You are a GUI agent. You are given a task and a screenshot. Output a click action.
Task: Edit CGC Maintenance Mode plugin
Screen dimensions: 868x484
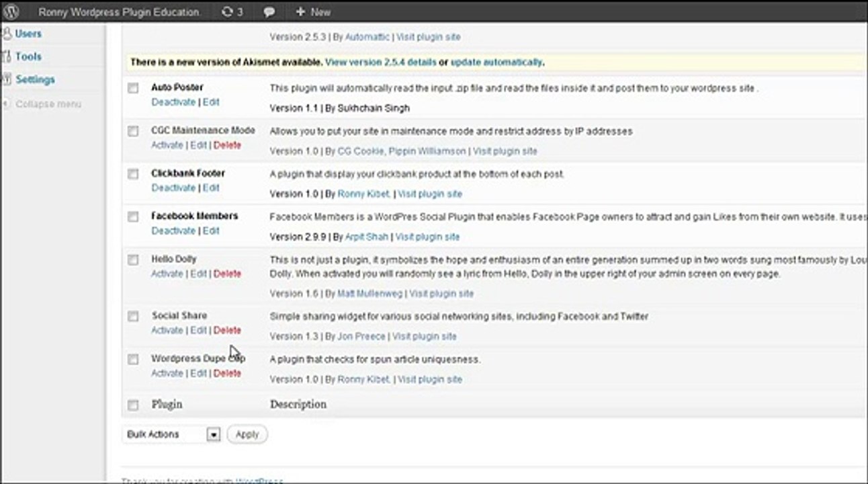click(x=198, y=145)
